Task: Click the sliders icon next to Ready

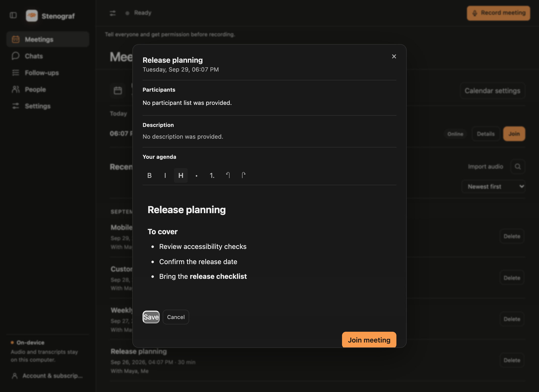Action: [113, 13]
